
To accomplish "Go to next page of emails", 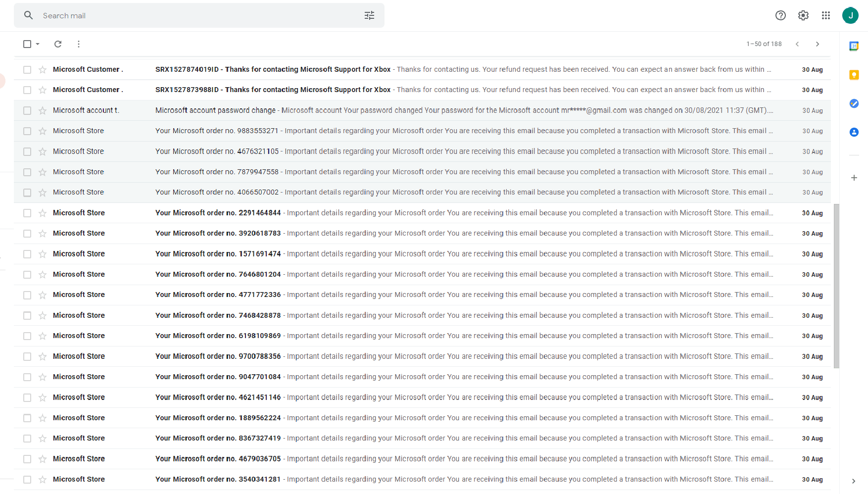I will click(x=818, y=44).
